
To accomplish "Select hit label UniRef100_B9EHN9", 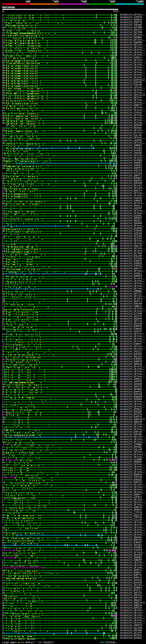I will (x=131, y=42).
